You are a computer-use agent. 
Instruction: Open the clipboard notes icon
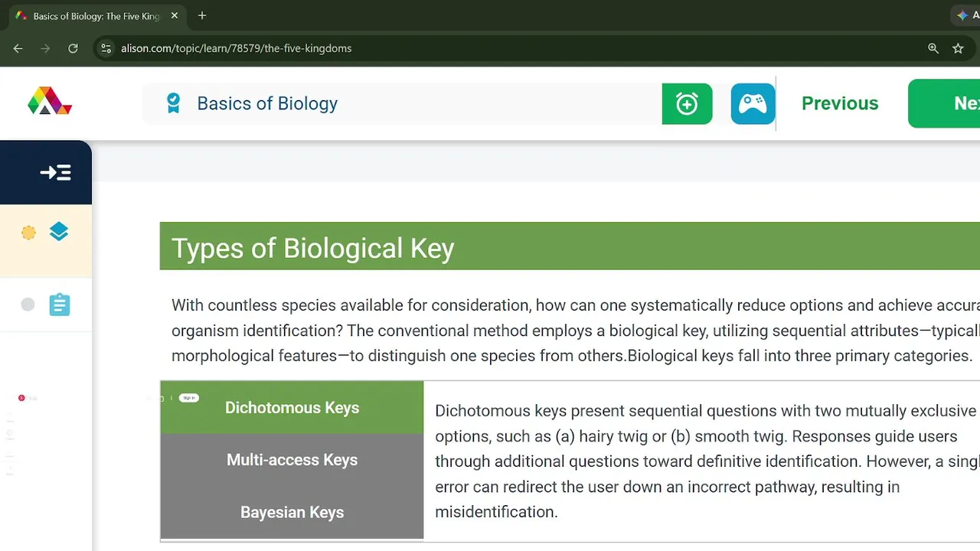tap(60, 305)
